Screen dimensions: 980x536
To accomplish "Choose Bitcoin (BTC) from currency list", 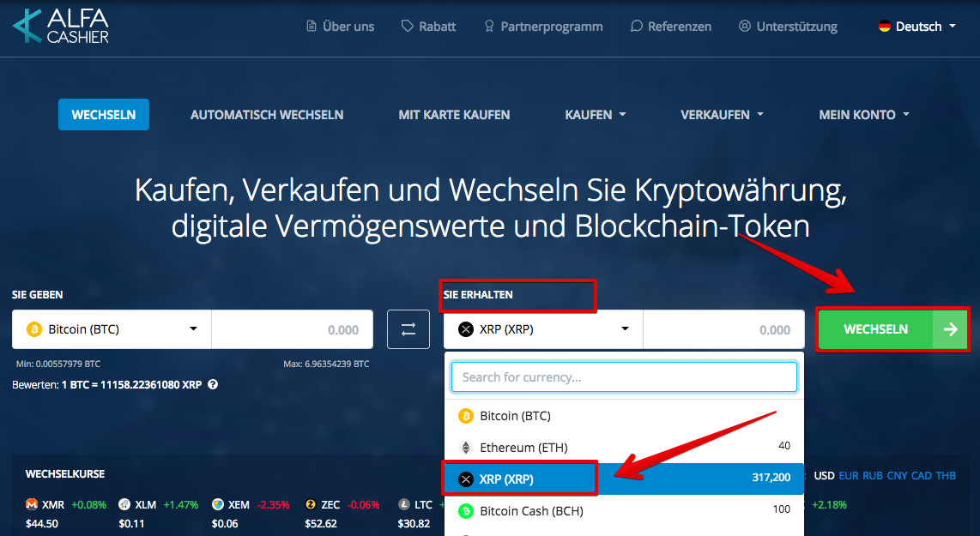I will point(624,416).
